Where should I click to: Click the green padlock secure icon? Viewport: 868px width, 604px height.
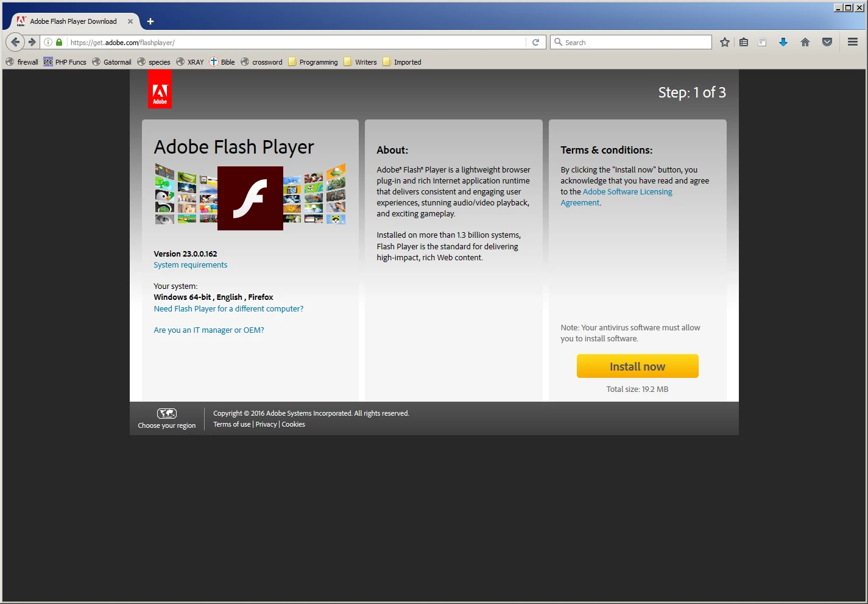(x=59, y=42)
